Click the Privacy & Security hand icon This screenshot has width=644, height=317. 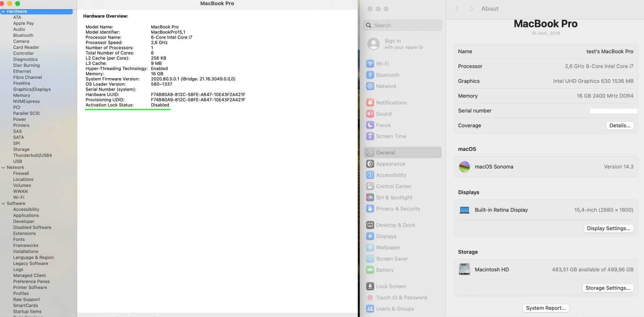(370, 209)
